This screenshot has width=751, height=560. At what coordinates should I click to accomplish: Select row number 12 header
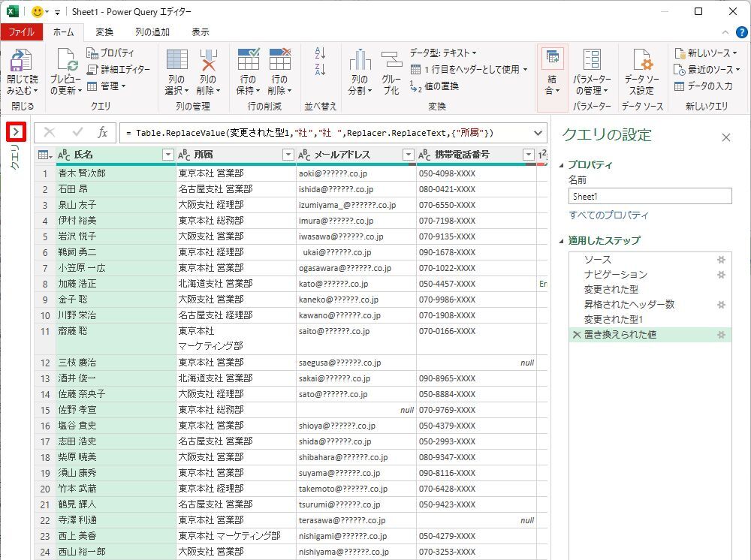[45, 363]
